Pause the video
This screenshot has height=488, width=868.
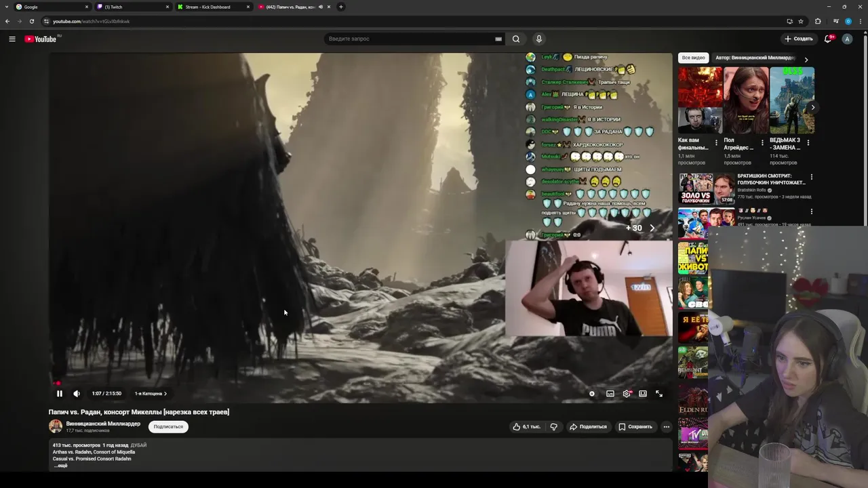coord(60,394)
